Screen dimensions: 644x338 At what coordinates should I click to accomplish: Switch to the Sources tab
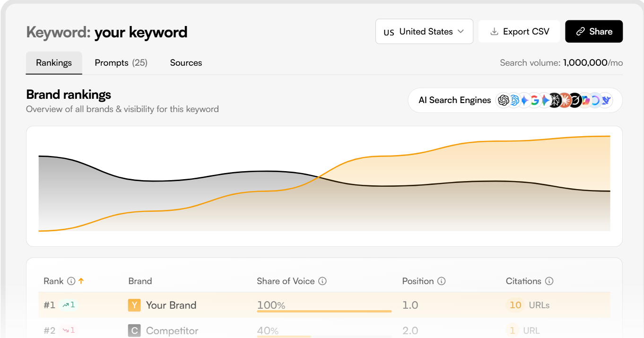[186, 62]
